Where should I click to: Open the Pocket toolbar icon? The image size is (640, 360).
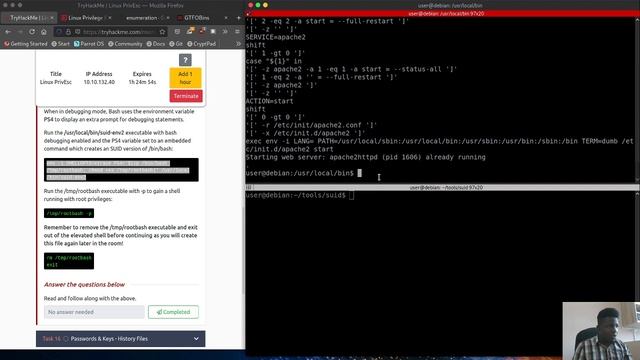177,31
